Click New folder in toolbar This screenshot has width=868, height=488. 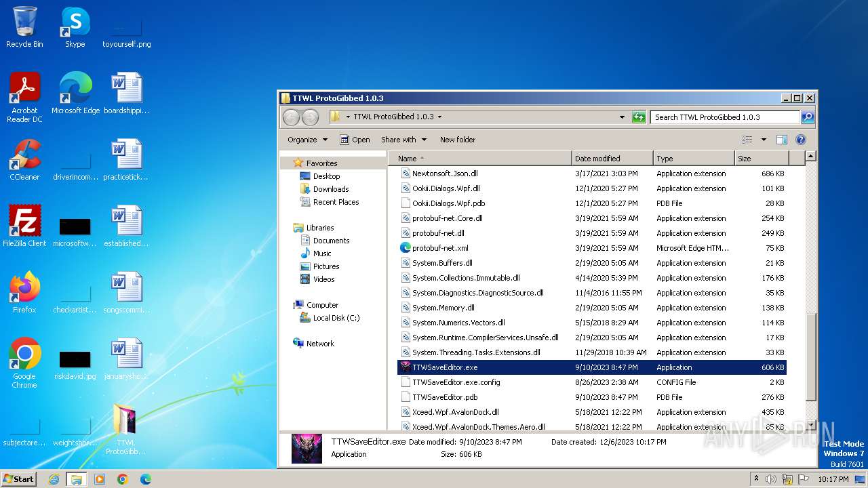[458, 140]
